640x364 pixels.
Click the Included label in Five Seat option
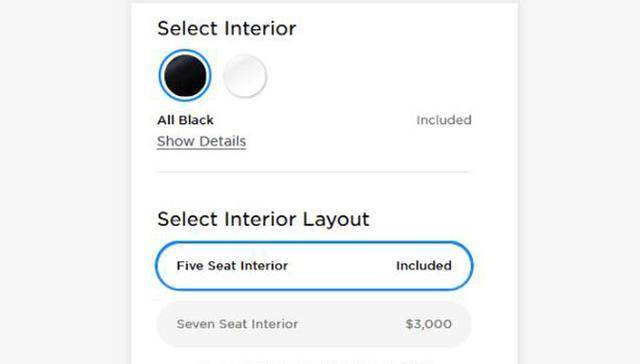coord(424,266)
